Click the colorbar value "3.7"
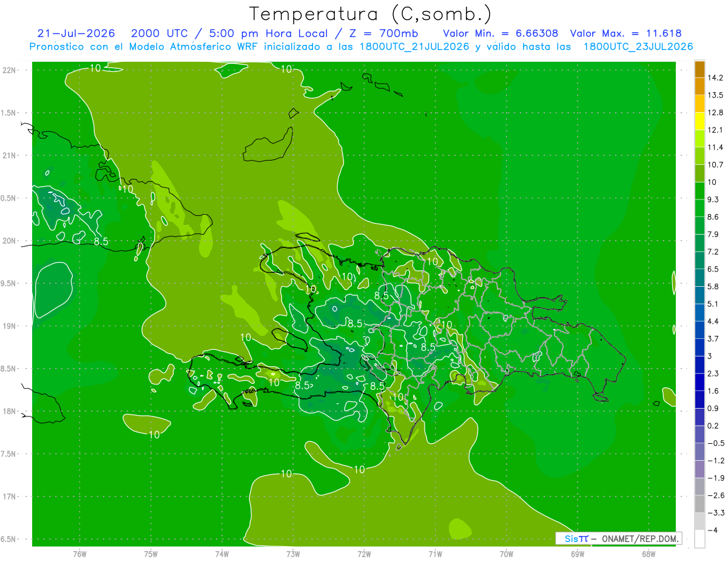Image resolution: width=728 pixels, height=562 pixels. point(713,338)
